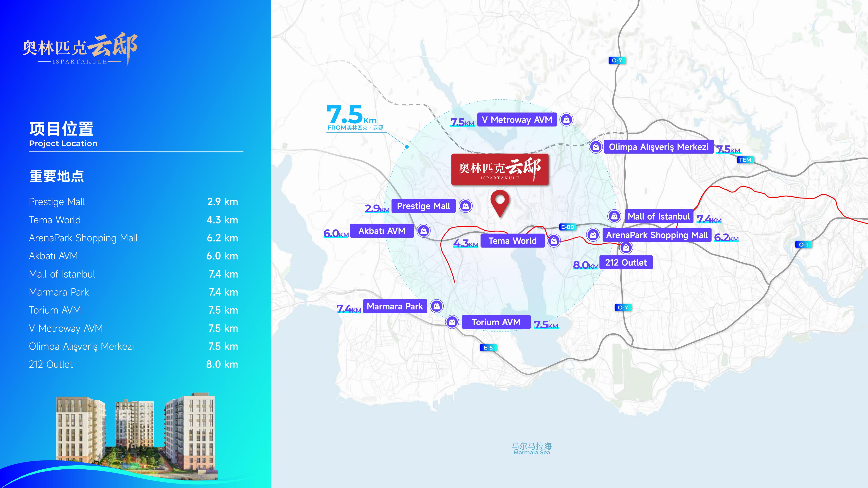Select the ArenaPark Shopping Mall map label
868x488 pixels.
(657, 235)
